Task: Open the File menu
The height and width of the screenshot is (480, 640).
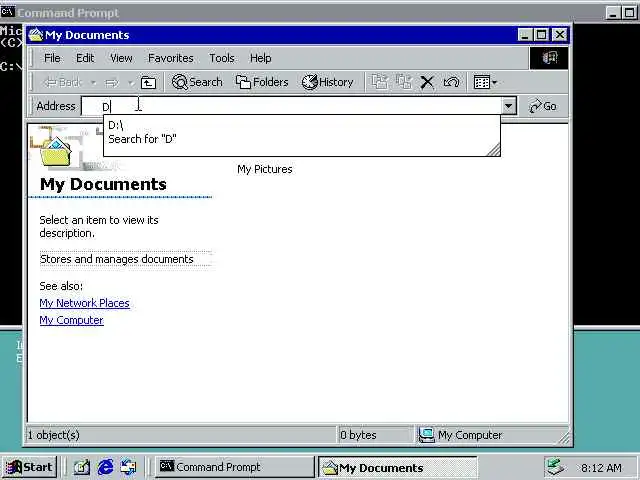Action: pos(52,58)
